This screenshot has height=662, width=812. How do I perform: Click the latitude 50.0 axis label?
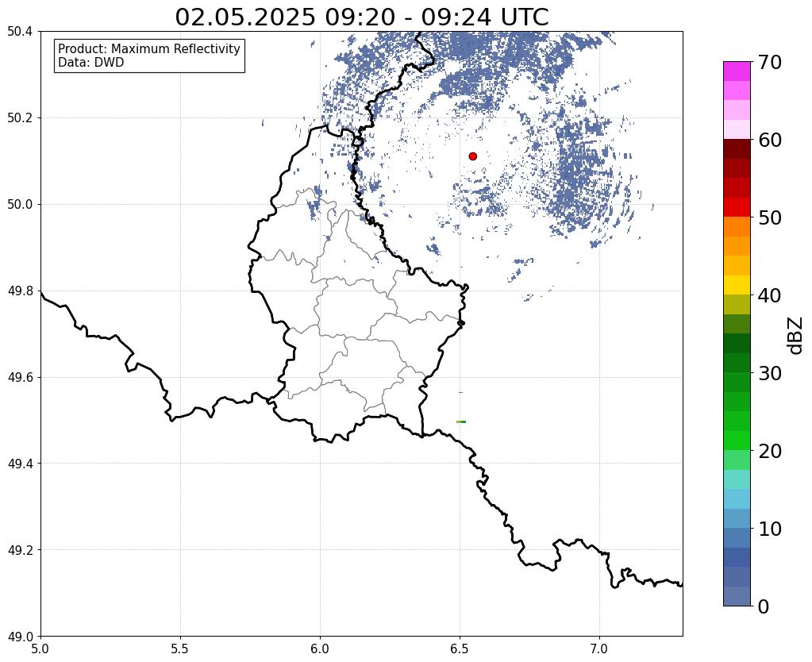tap(20, 205)
